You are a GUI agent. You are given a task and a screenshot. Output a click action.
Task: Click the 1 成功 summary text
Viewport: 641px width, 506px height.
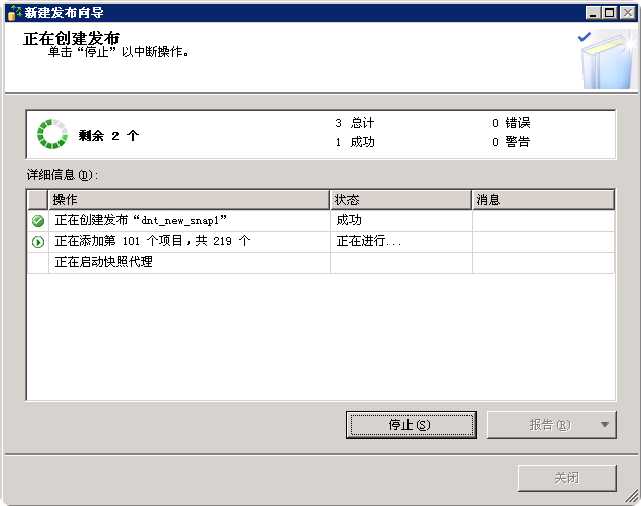coord(354,142)
